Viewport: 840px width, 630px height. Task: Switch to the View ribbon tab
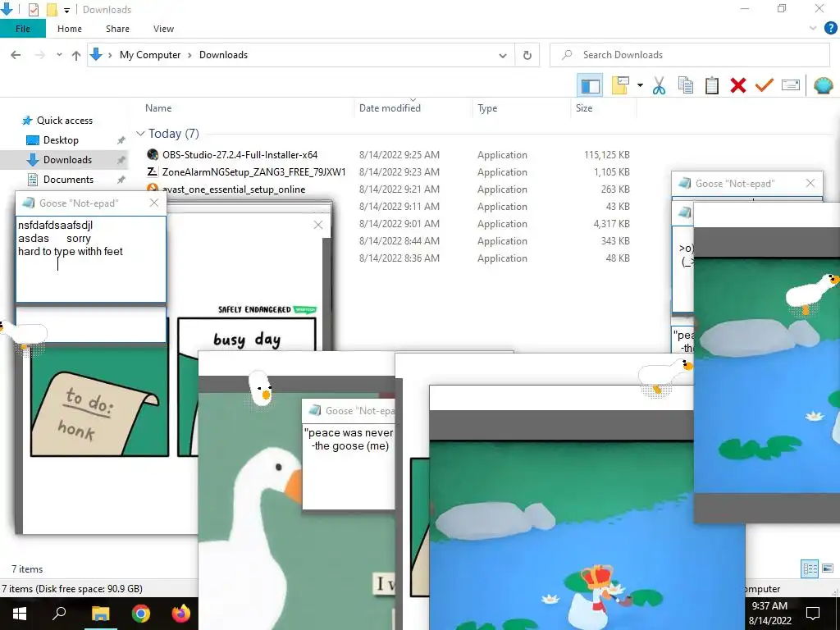pos(163,29)
